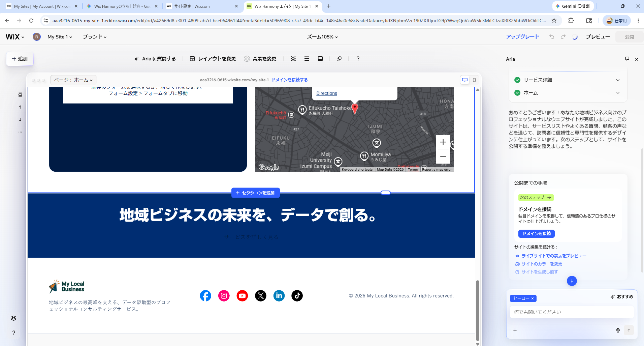
Task: Click the undo arrow icon
Action: click(x=552, y=37)
